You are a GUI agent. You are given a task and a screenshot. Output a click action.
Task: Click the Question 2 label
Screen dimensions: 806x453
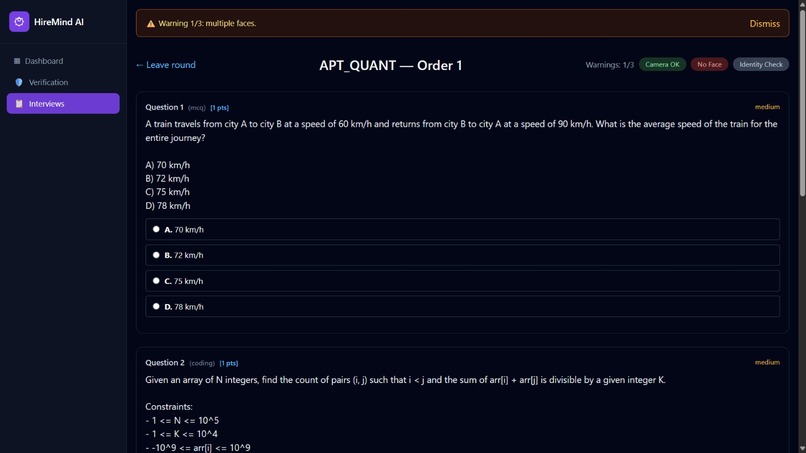click(164, 363)
